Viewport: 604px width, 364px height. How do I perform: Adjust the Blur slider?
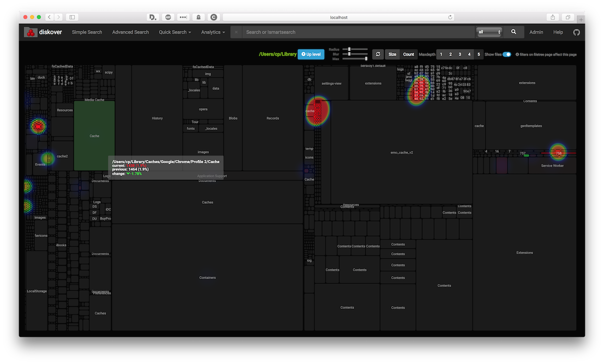tap(355, 54)
